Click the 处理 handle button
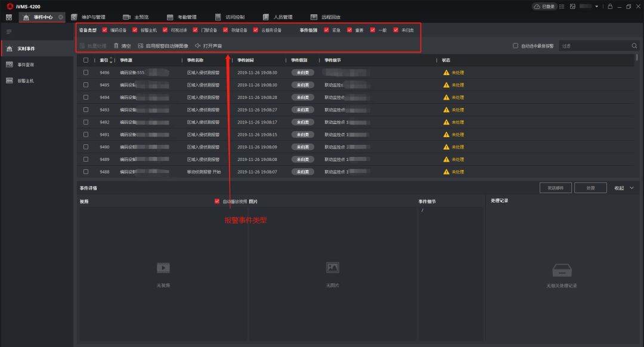This screenshot has height=347, width=644. click(x=590, y=188)
